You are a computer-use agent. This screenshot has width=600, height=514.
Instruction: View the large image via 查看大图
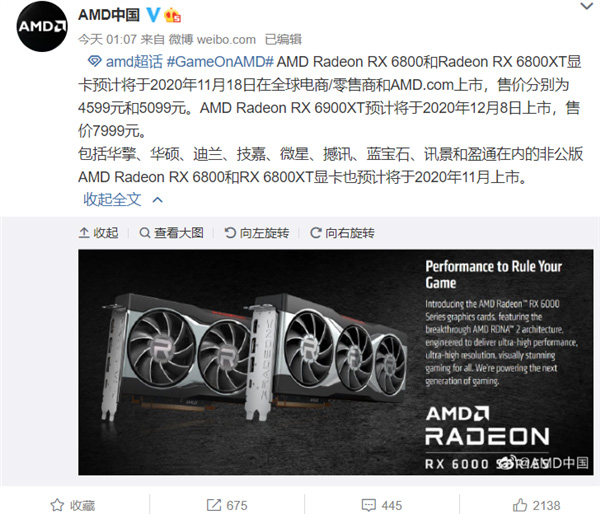click(171, 233)
